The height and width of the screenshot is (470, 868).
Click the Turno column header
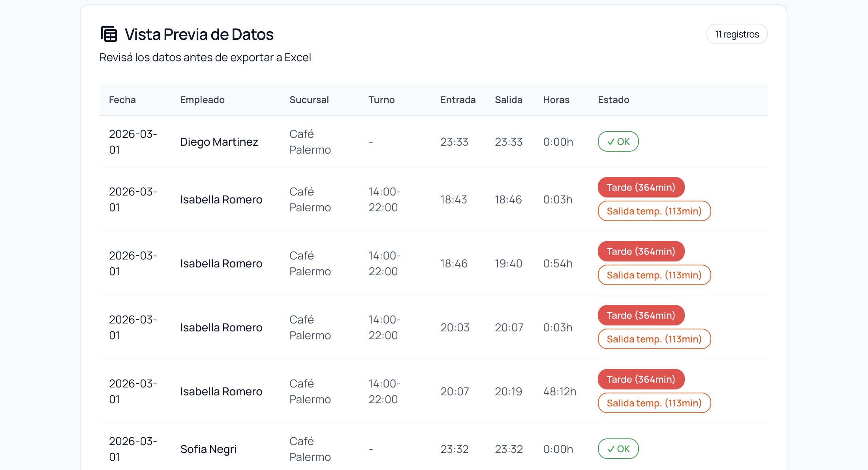[381, 100]
